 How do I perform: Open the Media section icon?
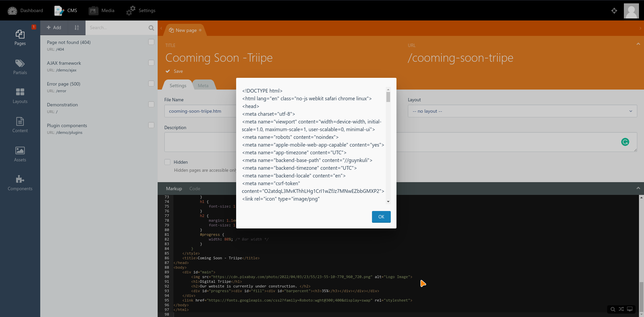pyautogui.click(x=93, y=11)
